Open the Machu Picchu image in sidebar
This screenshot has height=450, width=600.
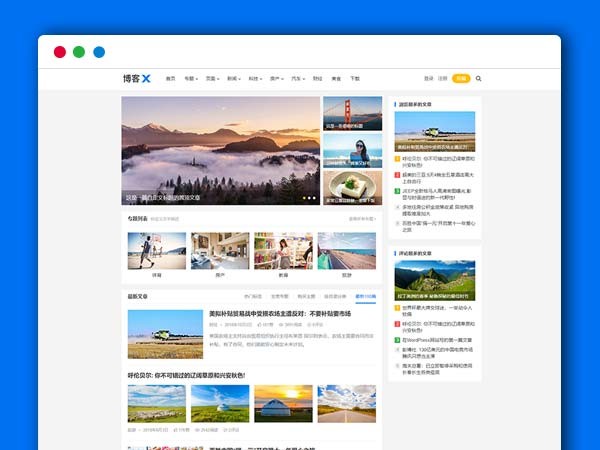point(434,280)
